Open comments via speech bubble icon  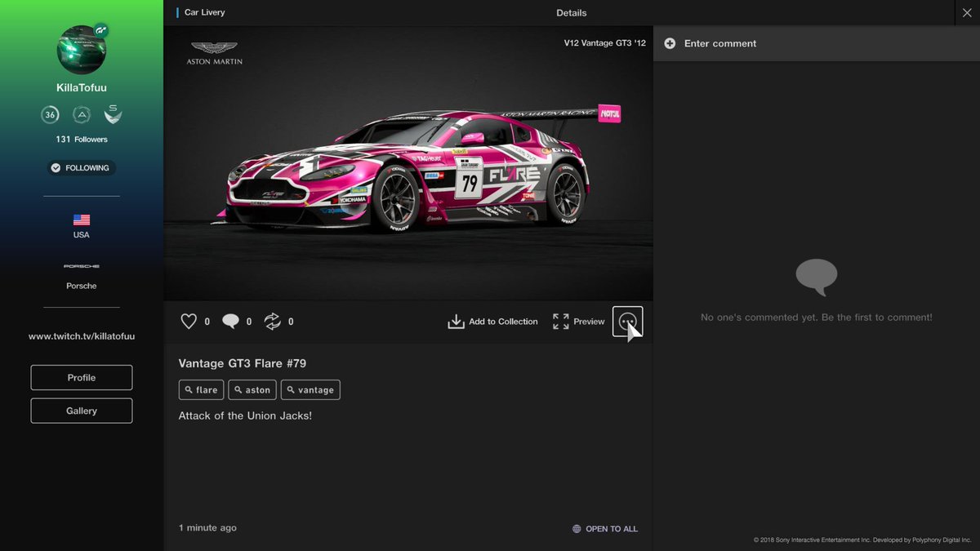pos(231,322)
